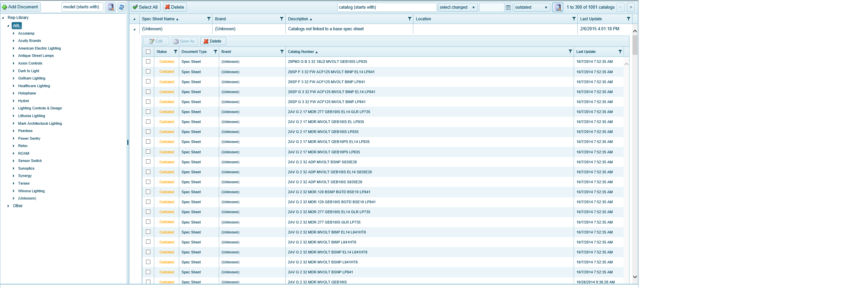Click the model search magnifier icon
The width and height of the screenshot is (868, 292).
pyautogui.click(x=110, y=7)
